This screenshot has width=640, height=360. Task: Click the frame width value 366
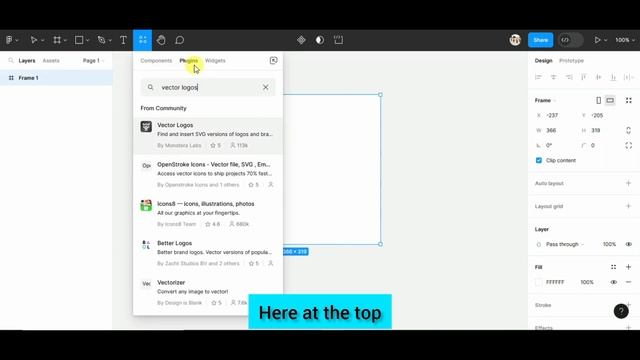pyautogui.click(x=551, y=130)
